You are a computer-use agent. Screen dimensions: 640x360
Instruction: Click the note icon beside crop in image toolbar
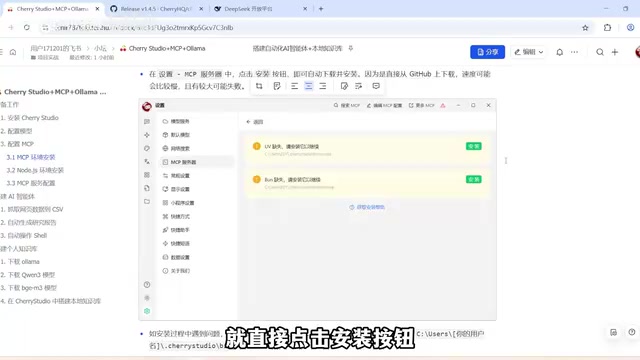tap(277, 86)
